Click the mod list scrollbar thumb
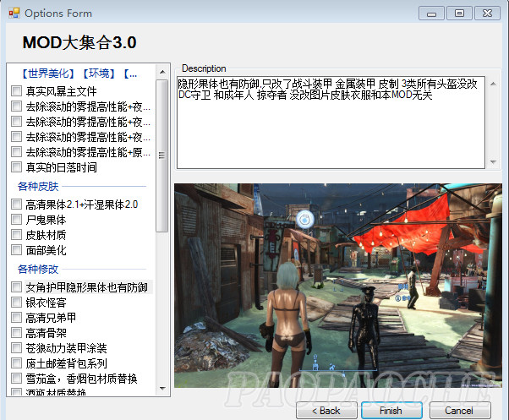 [x=162, y=155]
